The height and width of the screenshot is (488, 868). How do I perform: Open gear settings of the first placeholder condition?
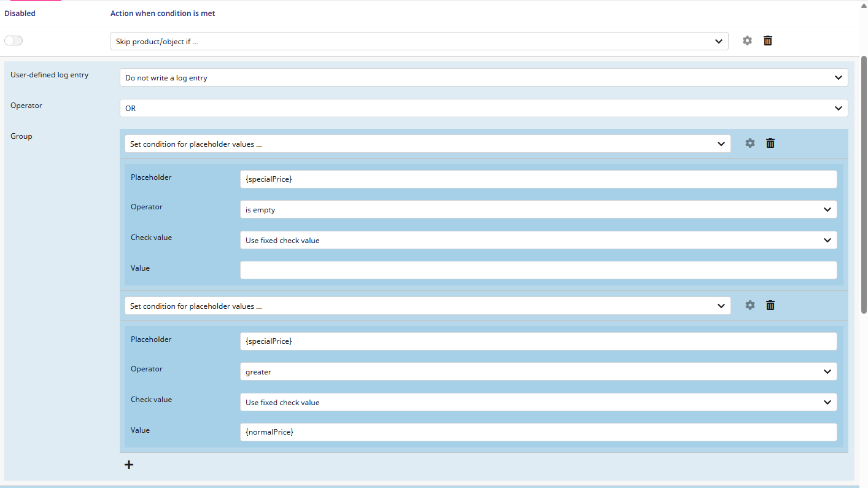coord(750,143)
